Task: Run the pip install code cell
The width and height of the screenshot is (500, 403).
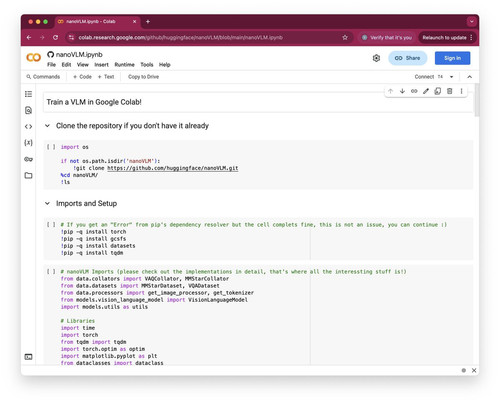Action: [51, 225]
